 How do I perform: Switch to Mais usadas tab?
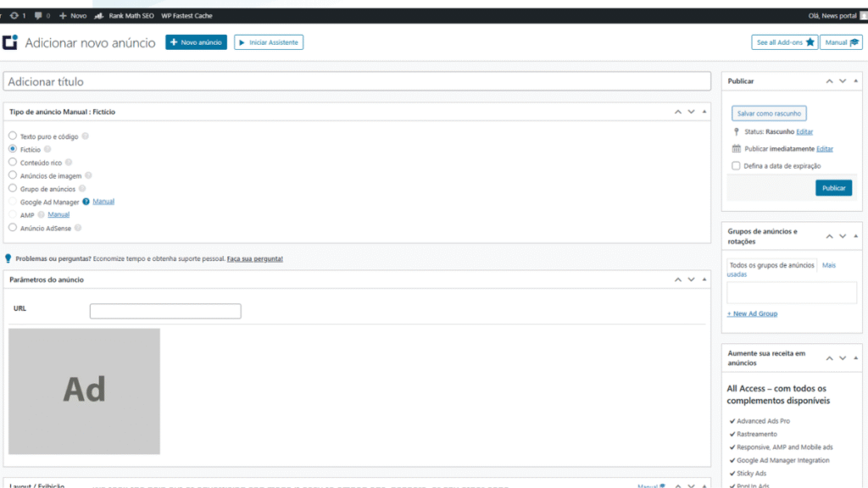click(829, 265)
